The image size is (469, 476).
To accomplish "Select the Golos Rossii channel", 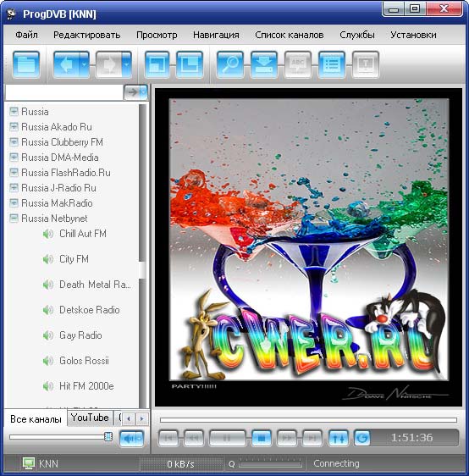I will point(84,361).
